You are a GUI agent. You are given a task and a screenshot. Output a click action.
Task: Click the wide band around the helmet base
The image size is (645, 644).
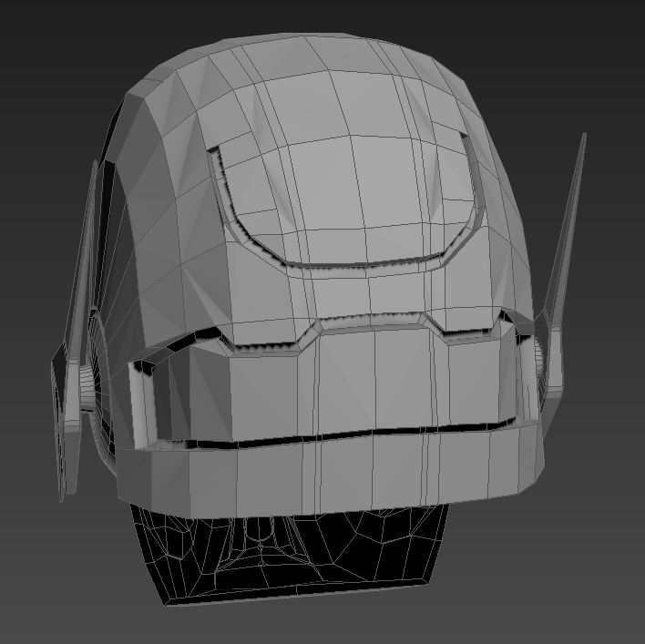point(329,469)
